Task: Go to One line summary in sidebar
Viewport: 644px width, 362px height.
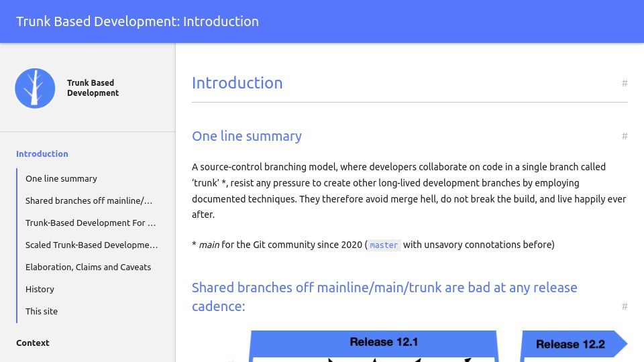Action: (x=61, y=178)
